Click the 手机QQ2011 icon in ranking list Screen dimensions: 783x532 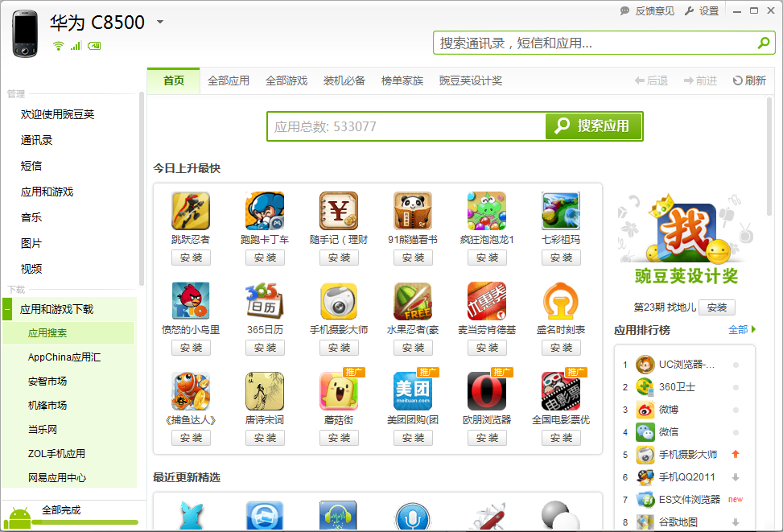coord(645,477)
